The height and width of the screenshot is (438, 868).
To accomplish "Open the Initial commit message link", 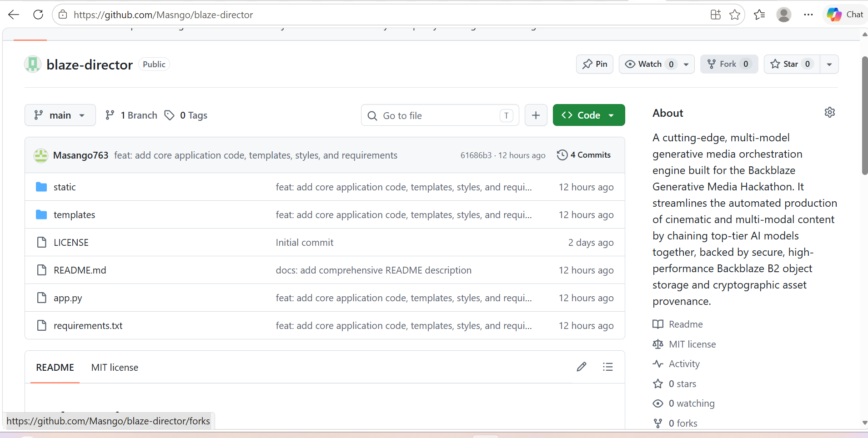I will 304,242.
